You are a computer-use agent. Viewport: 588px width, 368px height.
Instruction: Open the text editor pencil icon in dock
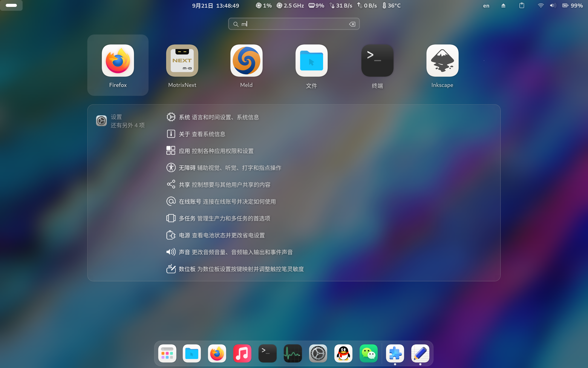pyautogui.click(x=420, y=353)
